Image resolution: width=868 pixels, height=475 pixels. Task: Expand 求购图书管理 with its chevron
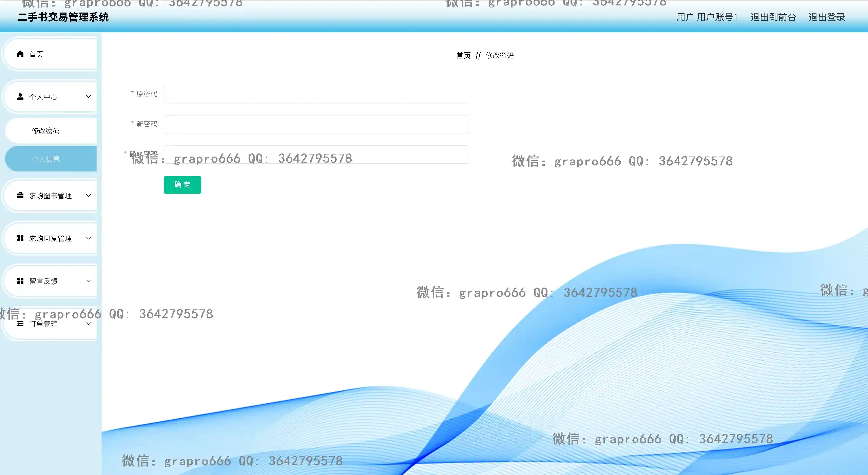[89, 195]
